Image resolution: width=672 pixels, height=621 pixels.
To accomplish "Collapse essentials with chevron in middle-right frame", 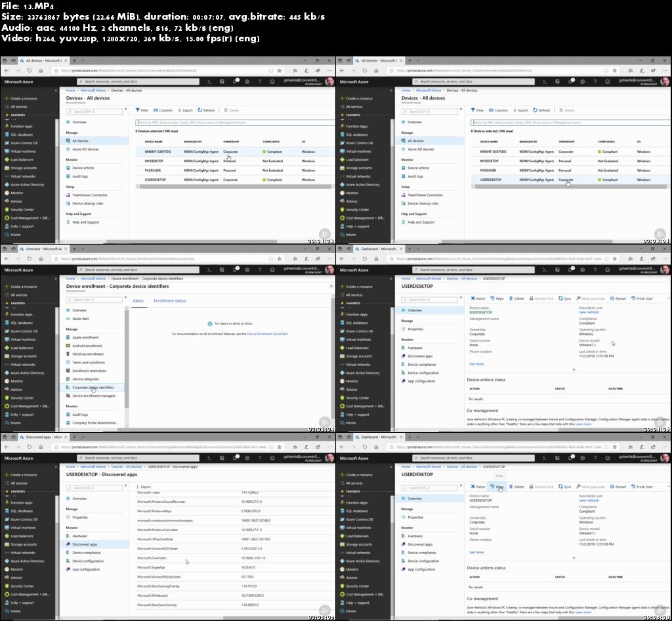I will point(574,370).
